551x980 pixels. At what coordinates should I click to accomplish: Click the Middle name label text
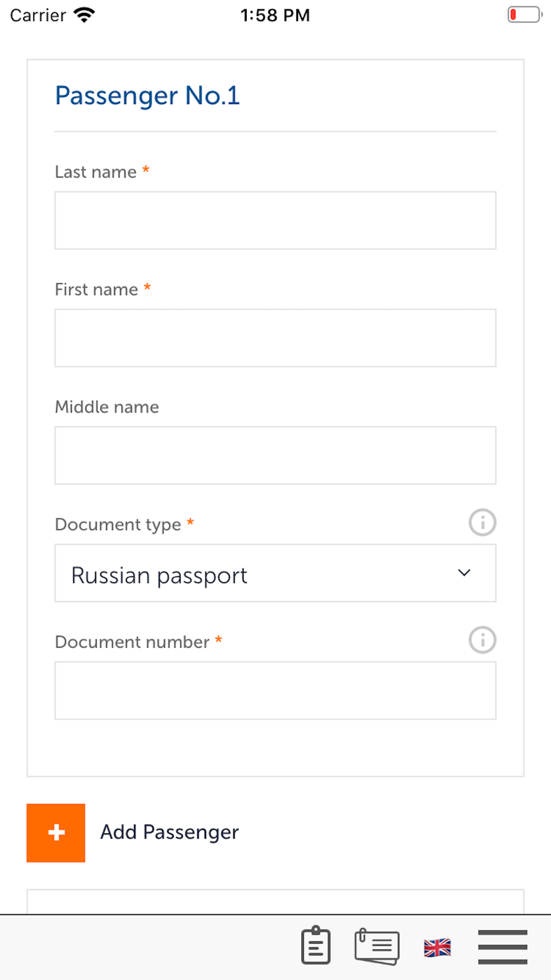pos(107,407)
